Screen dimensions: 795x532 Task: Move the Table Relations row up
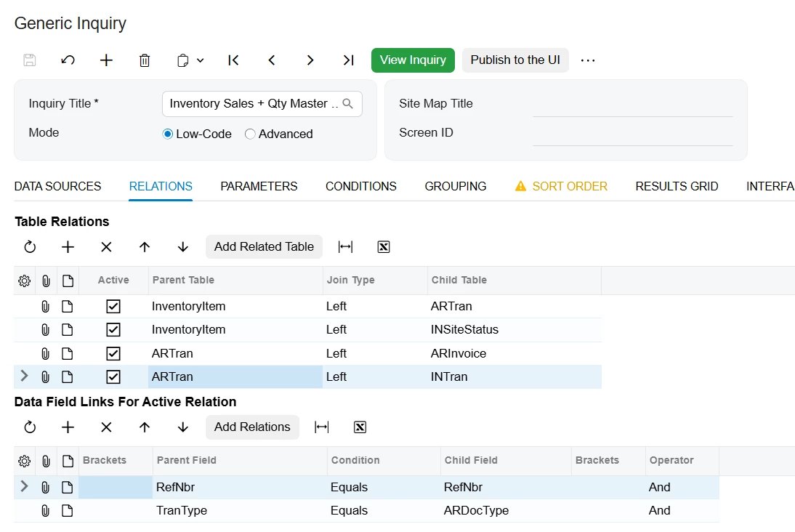point(145,247)
